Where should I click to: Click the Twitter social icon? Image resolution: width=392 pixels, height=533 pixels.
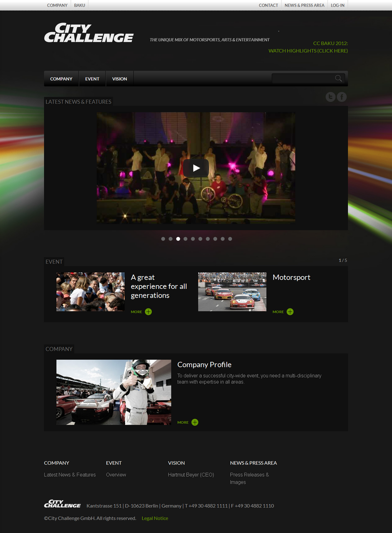tap(331, 97)
